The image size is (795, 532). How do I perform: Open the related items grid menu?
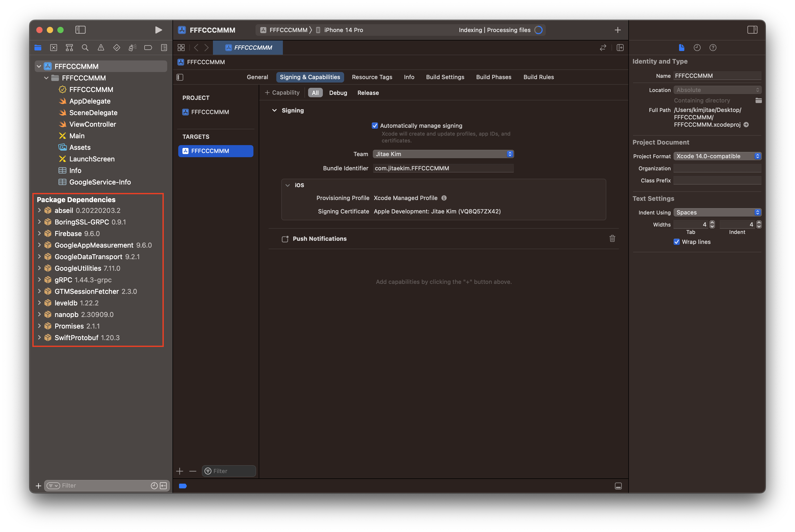(181, 48)
